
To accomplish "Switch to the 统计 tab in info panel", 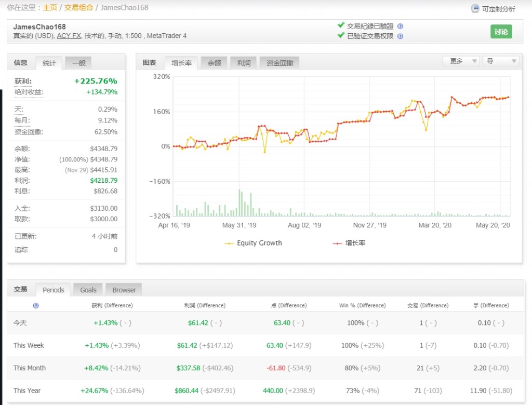I will [x=49, y=63].
